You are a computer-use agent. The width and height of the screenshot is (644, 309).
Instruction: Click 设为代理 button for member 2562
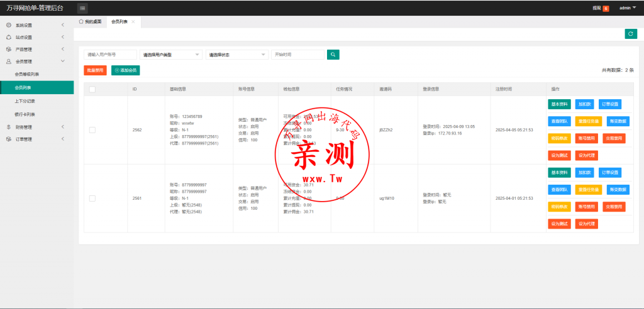click(587, 156)
